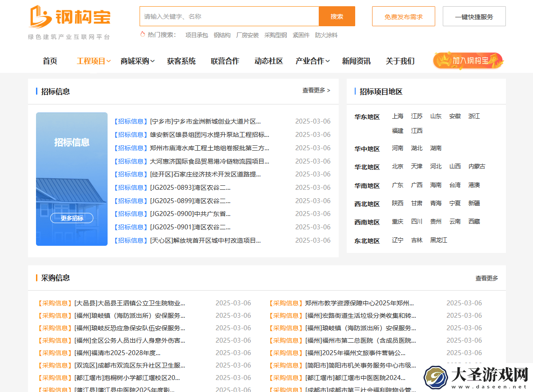This screenshot has height=392, width=533.
Task: Select region 港澳
Action: coord(474,185)
